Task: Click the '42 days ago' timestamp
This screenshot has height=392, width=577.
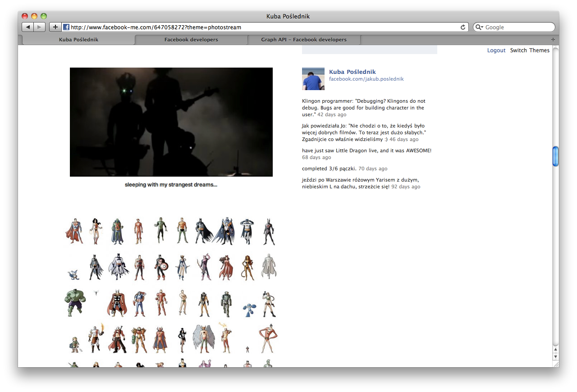Action: [332, 114]
